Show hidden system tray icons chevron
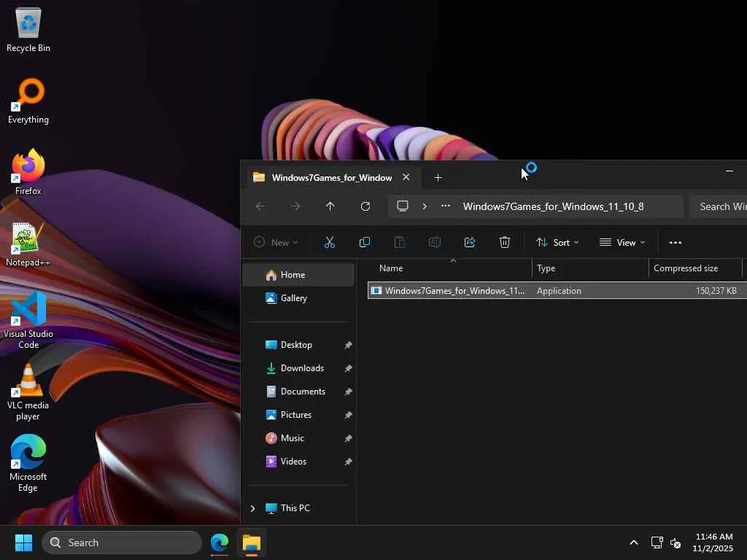This screenshot has width=747, height=560. [x=634, y=542]
